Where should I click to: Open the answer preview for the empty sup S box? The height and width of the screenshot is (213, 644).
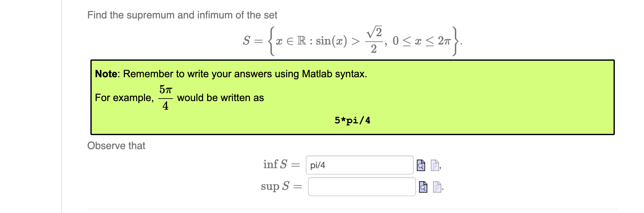pos(423,188)
